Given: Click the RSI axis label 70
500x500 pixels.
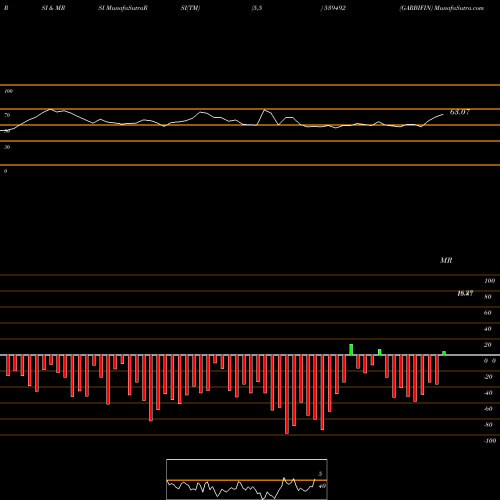Looking at the screenshot, I should (x=7, y=115).
